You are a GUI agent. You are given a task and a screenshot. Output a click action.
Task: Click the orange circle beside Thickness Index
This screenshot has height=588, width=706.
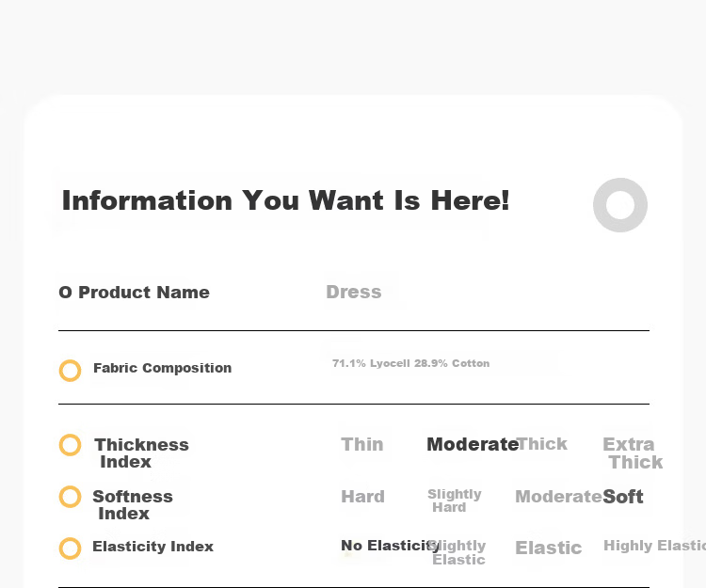(71, 445)
